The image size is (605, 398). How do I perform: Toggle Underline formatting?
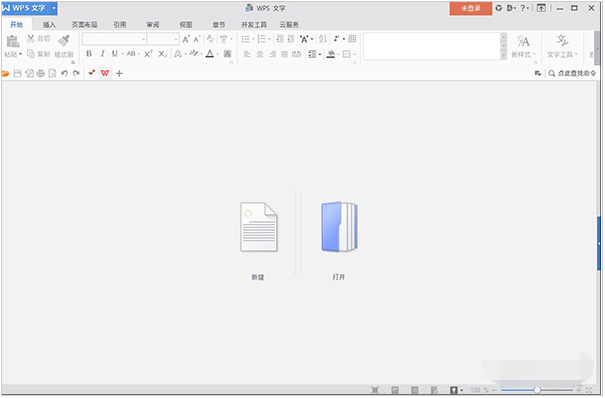tap(115, 54)
